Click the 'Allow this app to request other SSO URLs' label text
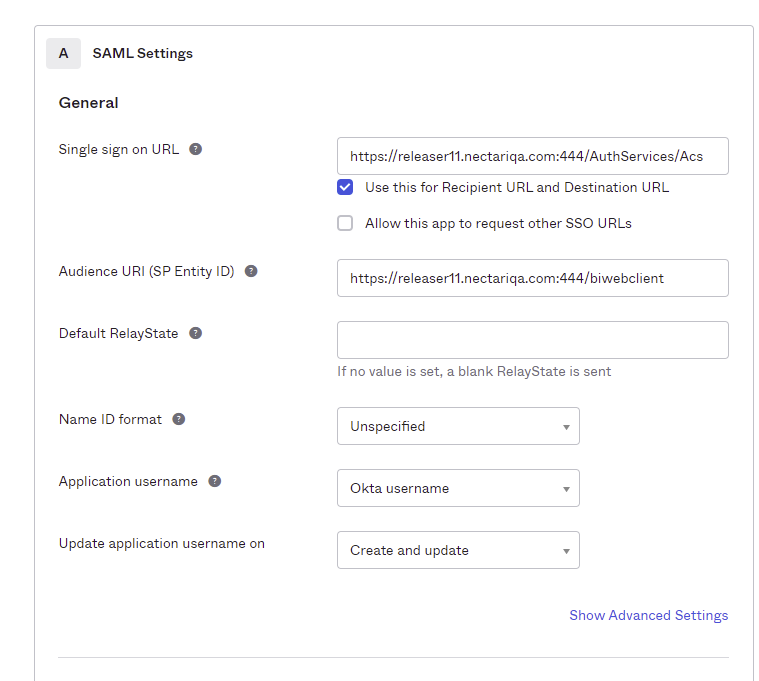 click(498, 223)
